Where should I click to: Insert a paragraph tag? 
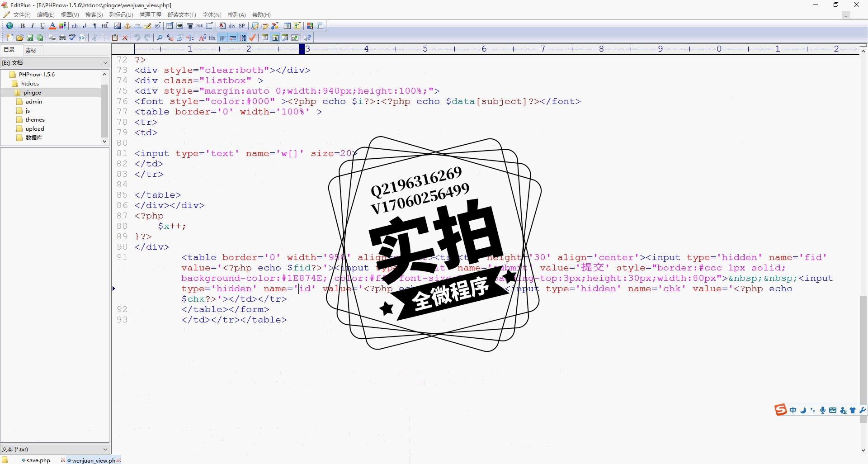(94, 26)
